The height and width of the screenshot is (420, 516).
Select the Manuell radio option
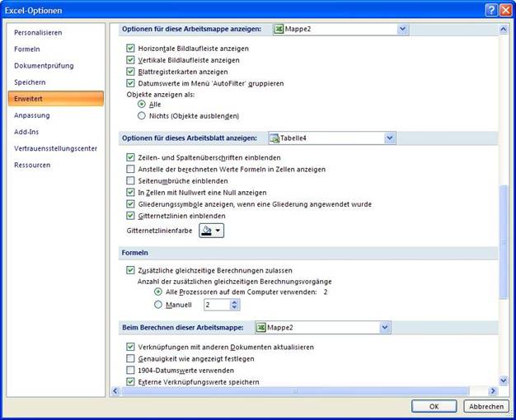[158, 305]
